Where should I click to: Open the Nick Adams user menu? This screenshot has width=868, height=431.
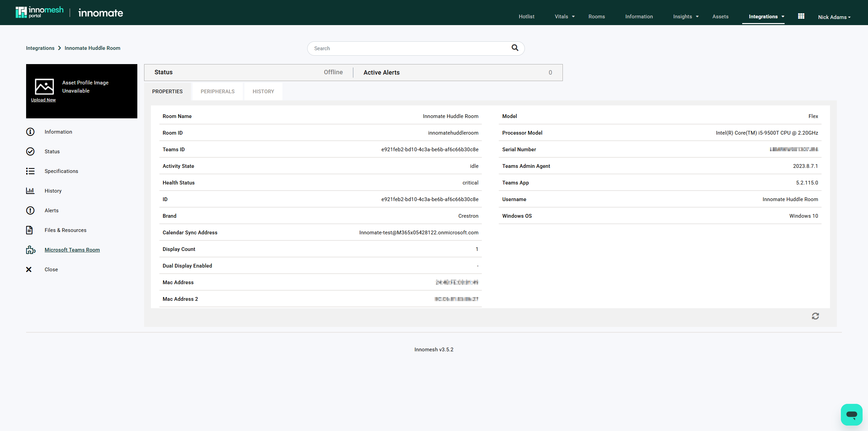click(x=834, y=17)
